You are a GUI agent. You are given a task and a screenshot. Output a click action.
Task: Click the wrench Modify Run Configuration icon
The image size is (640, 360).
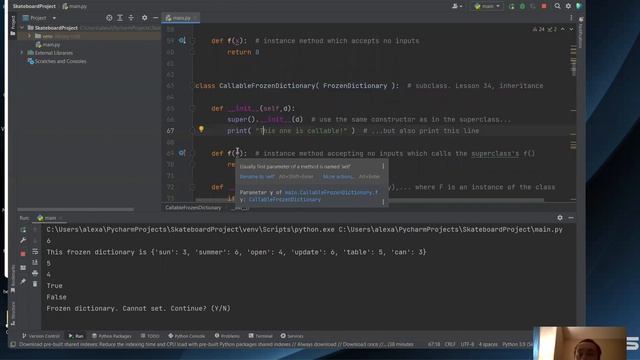pyautogui.click(x=23, y=241)
